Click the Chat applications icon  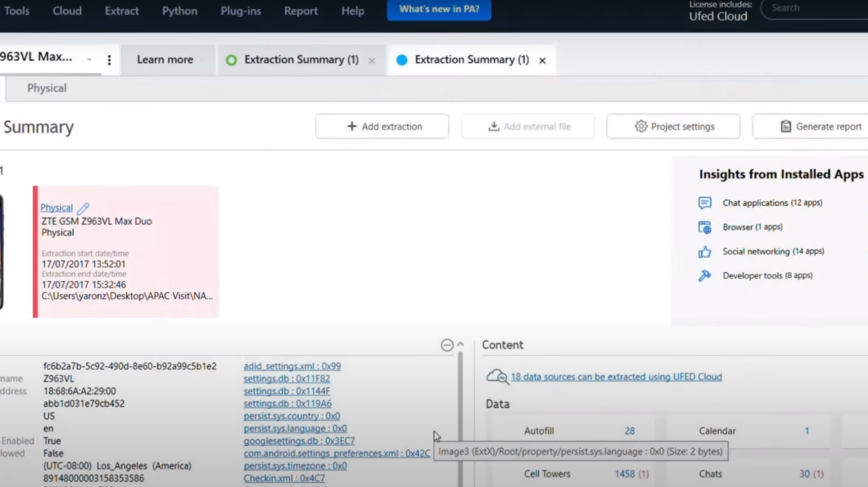click(704, 203)
